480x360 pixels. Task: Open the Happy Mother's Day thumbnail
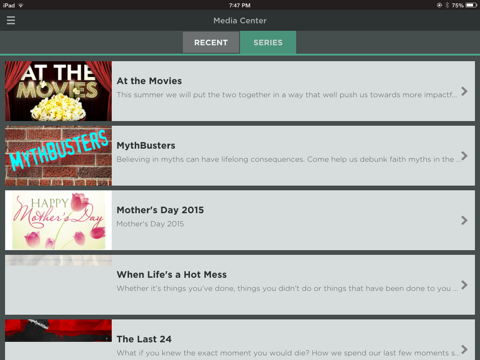[58, 220]
